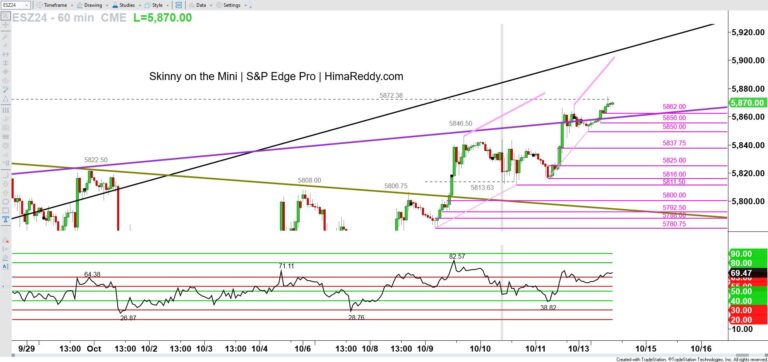The height and width of the screenshot is (362, 768).
Task: Open the Settings dropdown menu
Action: tap(232, 5)
